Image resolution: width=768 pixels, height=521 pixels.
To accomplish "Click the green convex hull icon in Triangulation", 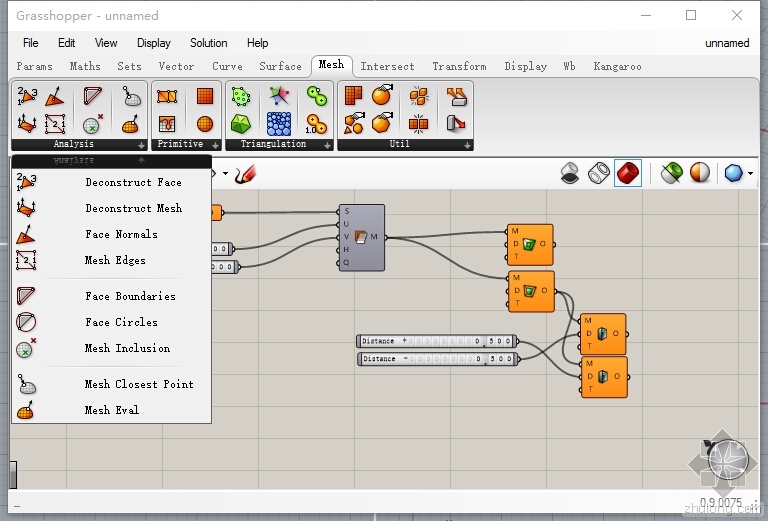I will tap(241, 123).
